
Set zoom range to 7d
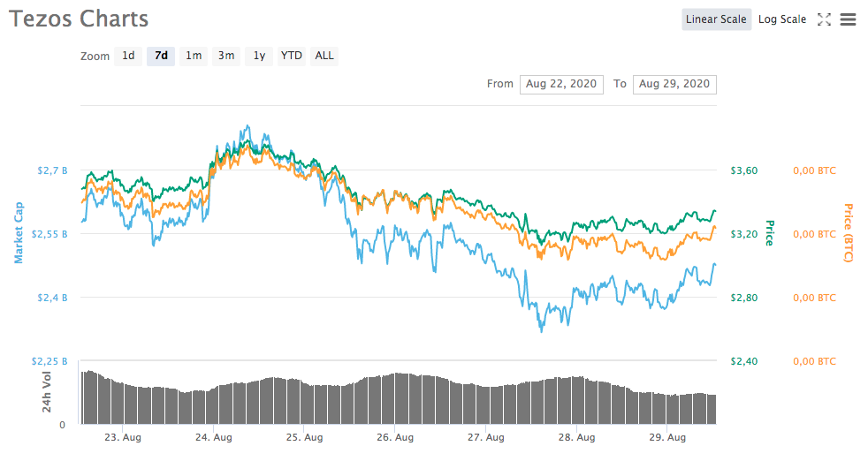pyautogui.click(x=161, y=56)
